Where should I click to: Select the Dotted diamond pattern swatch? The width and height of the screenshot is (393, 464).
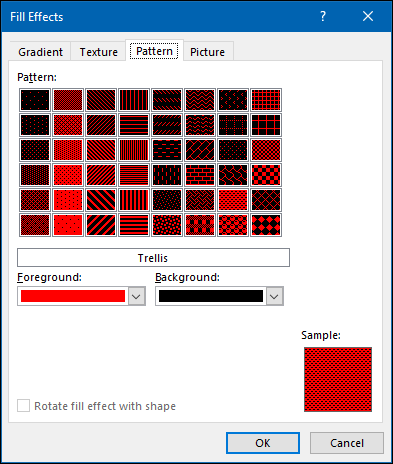(233, 150)
